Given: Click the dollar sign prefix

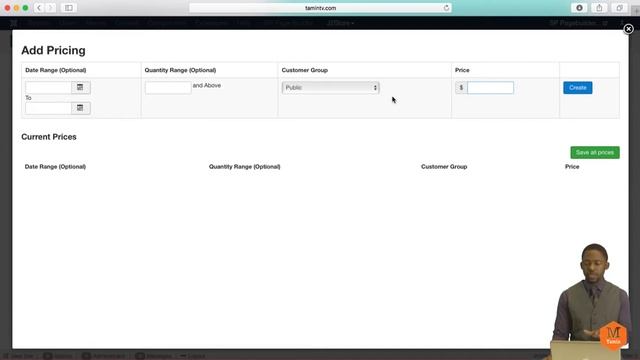Looking at the screenshot, I should pos(461,87).
